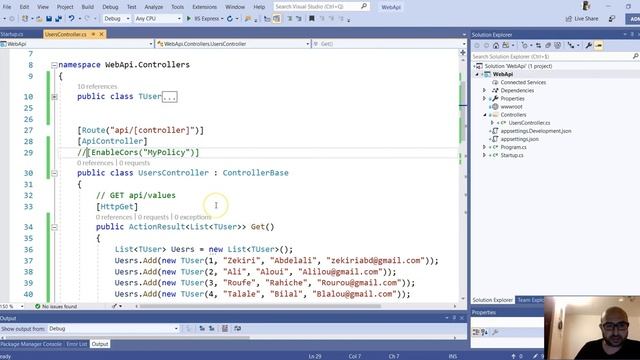The image size is (640, 360).
Task: Toggle bookmark icon in toolbar
Action: click(x=311, y=19)
